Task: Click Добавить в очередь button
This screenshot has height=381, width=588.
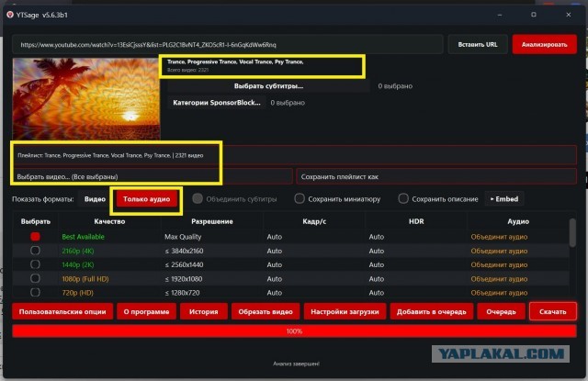Action: click(x=432, y=312)
